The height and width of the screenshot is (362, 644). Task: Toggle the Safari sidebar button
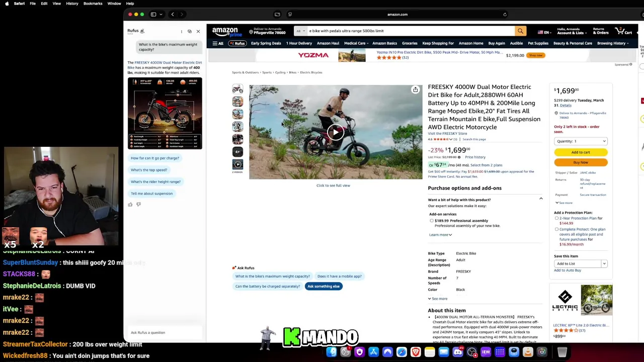coord(153,15)
